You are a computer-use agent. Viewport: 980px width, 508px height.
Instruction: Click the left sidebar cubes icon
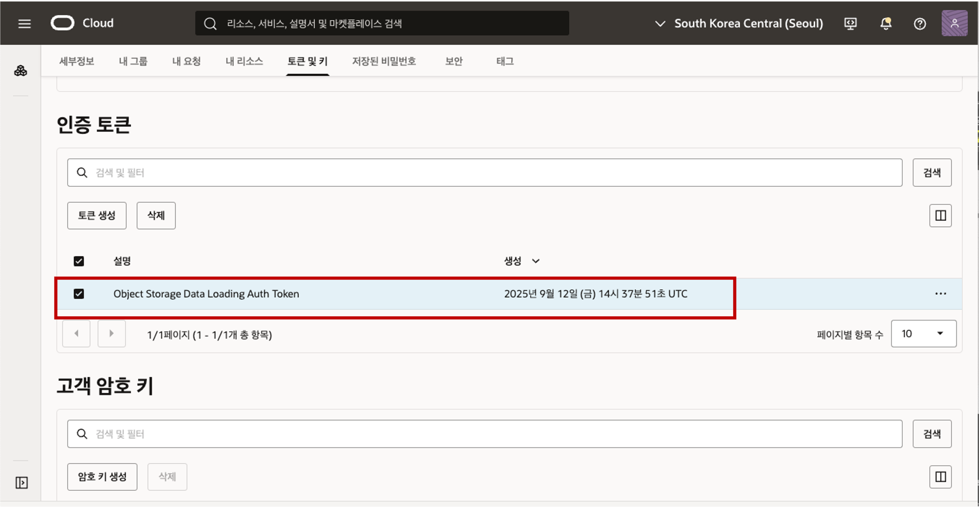[x=21, y=71]
